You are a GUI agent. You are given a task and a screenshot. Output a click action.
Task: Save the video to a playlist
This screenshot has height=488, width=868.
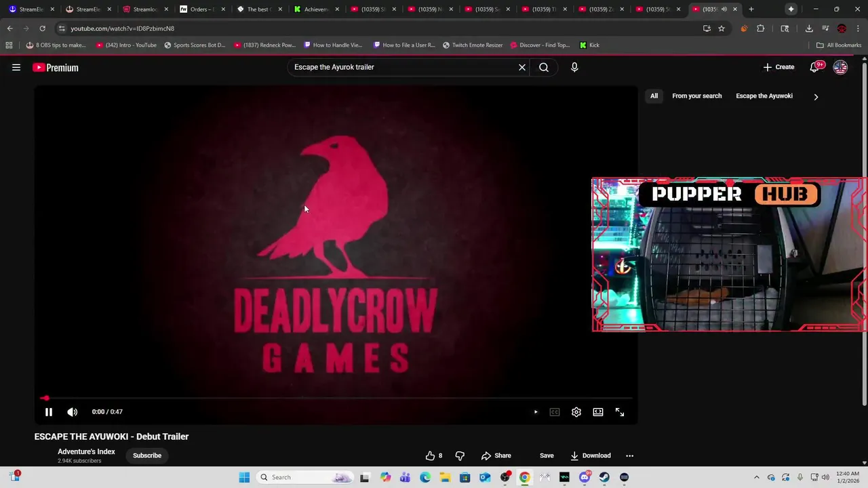point(547,455)
